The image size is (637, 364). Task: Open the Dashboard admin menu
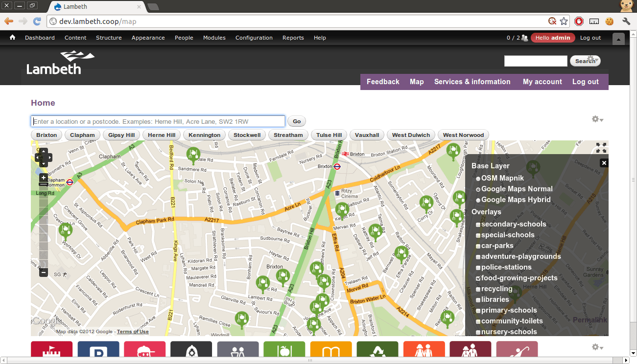pyautogui.click(x=40, y=38)
